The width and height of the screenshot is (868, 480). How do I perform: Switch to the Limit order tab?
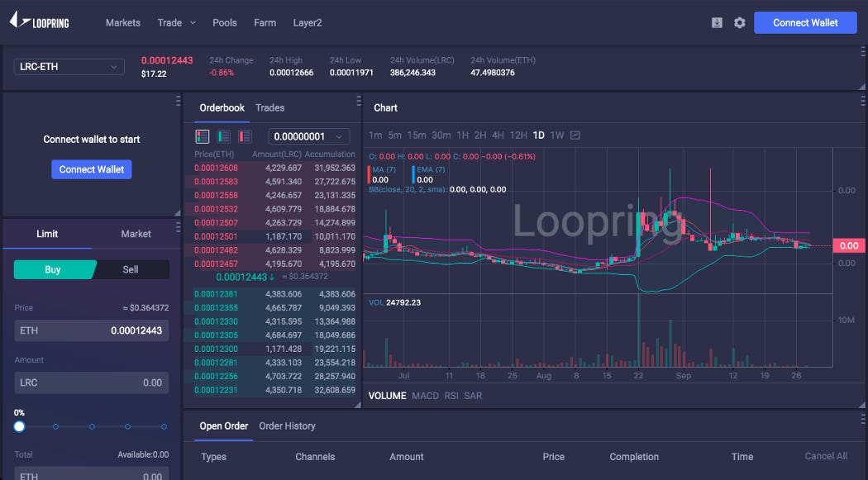click(x=47, y=234)
